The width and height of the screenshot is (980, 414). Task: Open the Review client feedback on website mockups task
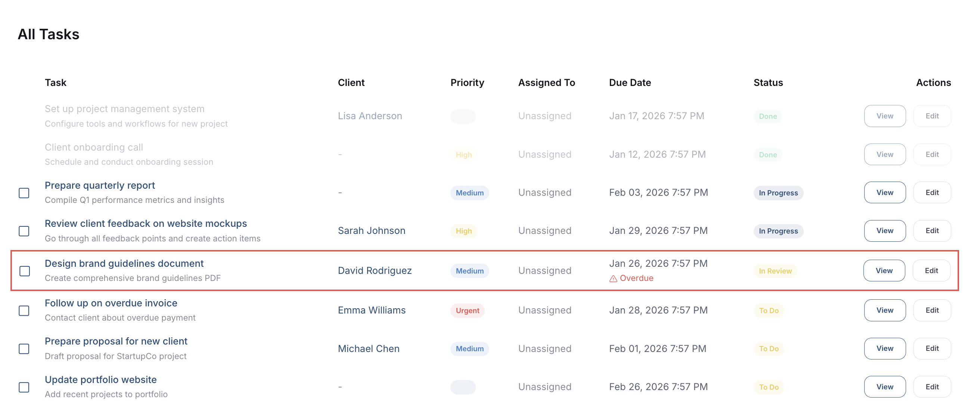146,223
